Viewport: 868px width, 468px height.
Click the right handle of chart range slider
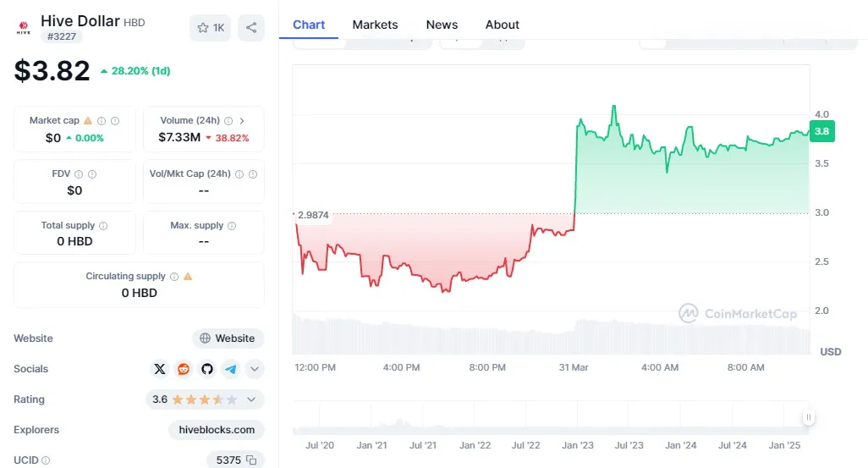(x=808, y=417)
